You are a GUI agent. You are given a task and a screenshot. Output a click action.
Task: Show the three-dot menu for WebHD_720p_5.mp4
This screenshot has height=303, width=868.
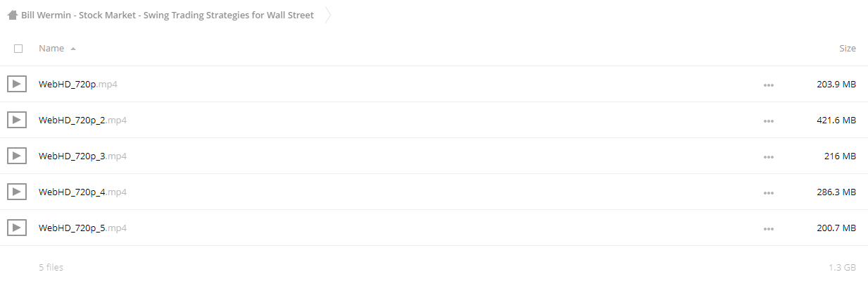coord(768,229)
